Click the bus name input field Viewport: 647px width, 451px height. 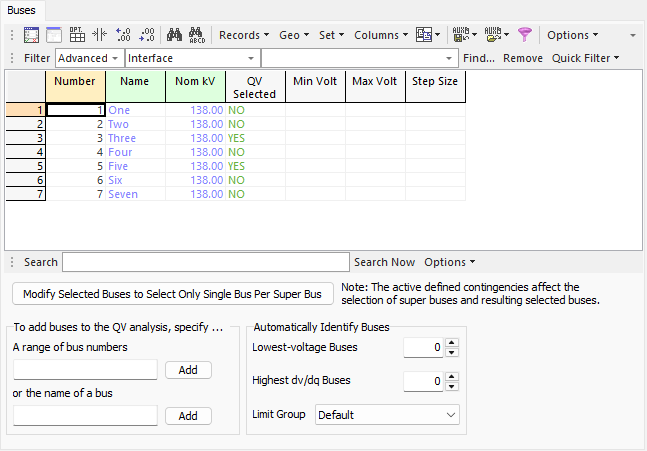pos(85,415)
